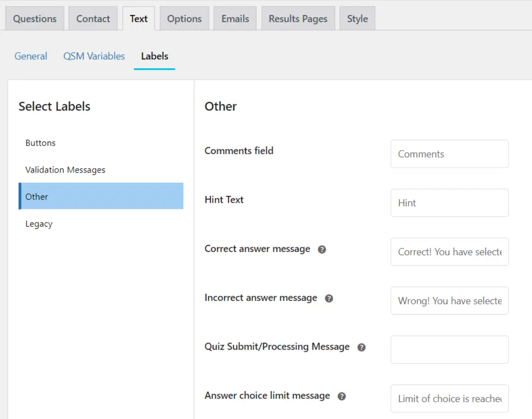This screenshot has height=419, width=532.
Task: Click the empty Quiz Submit/Processing Message field
Action: click(x=450, y=350)
